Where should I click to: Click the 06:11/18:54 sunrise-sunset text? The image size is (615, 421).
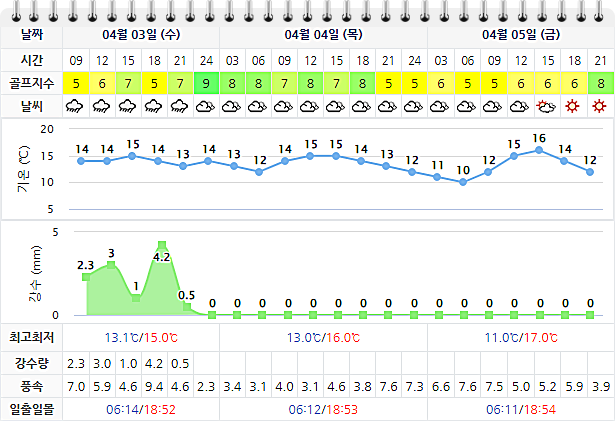521,410
